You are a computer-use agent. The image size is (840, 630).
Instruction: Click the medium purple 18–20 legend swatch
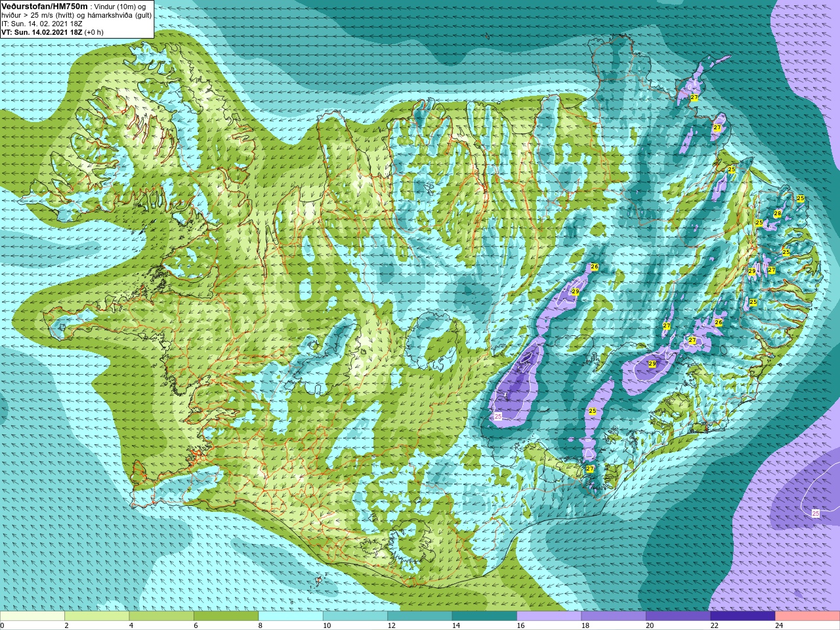(614, 616)
